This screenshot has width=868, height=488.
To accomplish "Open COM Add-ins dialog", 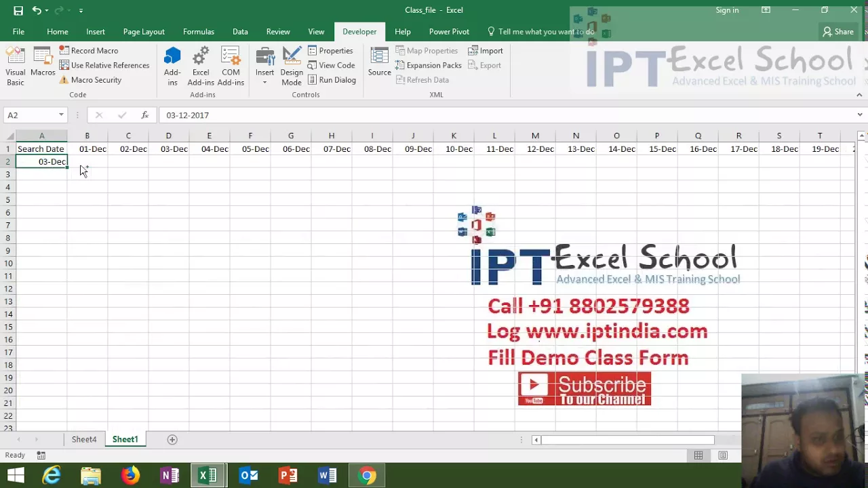I will point(231,66).
